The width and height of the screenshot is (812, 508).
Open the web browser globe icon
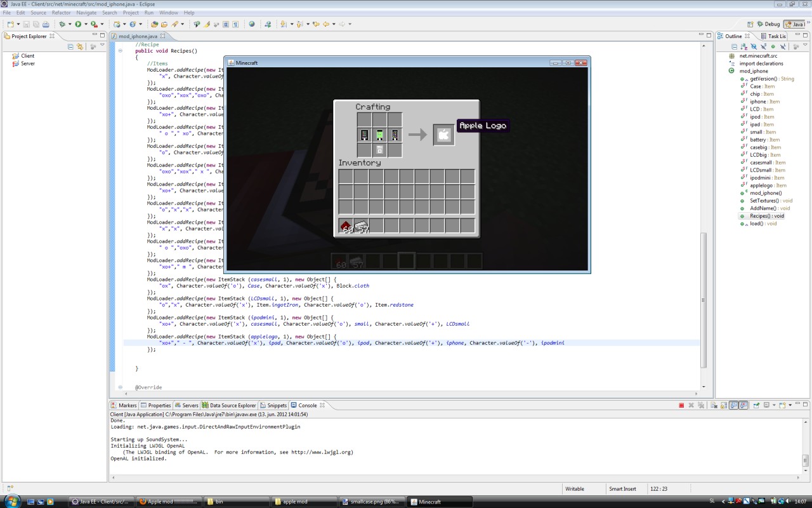(x=252, y=24)
